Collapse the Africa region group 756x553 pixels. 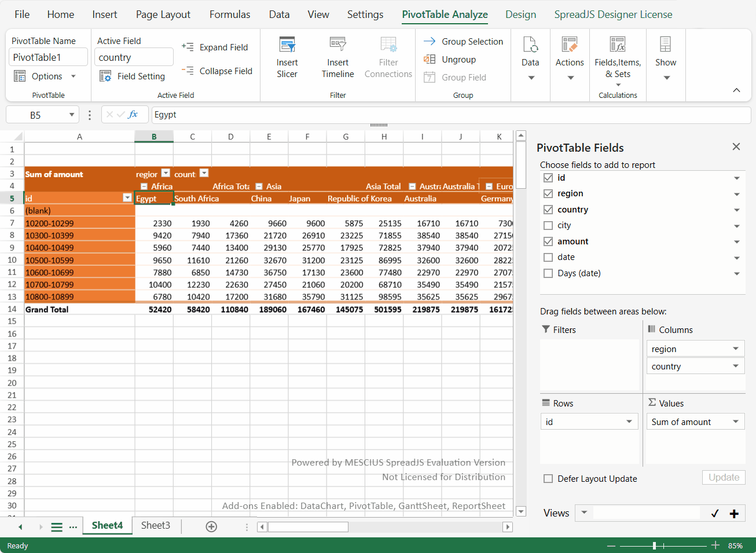(x=144, y=186)
